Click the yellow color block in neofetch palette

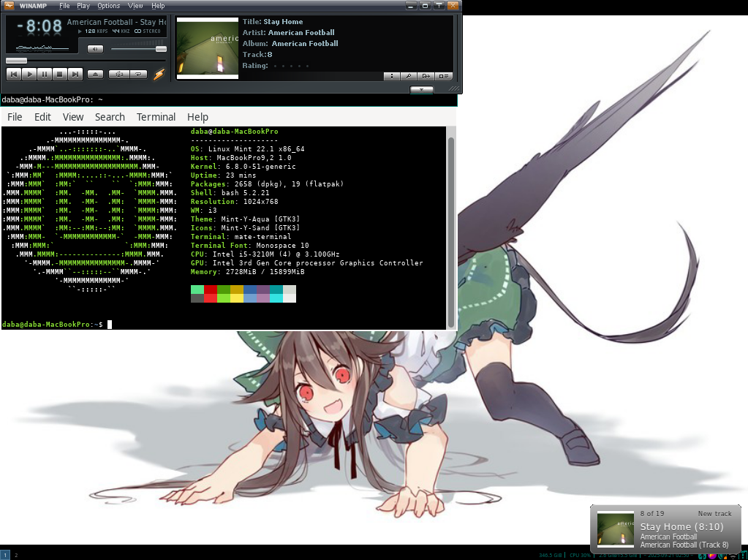pyautogui.click(x=237, y=298)
